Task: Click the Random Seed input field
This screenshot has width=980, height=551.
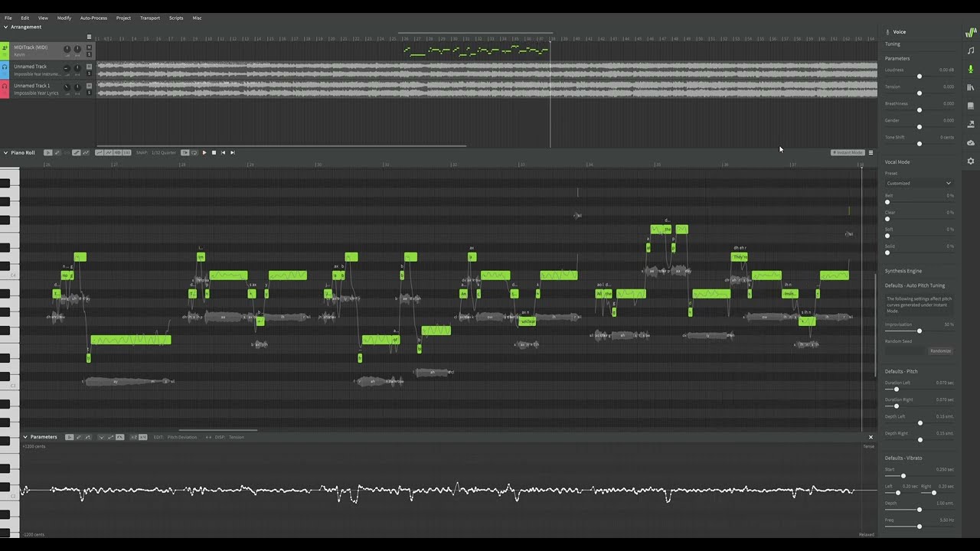Action: (x=906, y=350)
